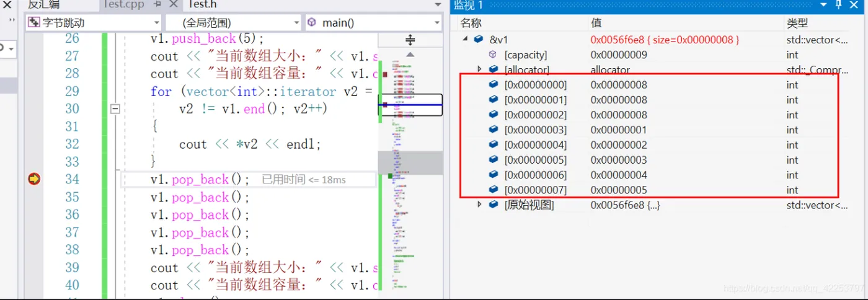The width and height of the screenshot is (868, 300).
Task: Click value 0x00000001 of element [0x00000003]
Action: click(x=619, y=130)
